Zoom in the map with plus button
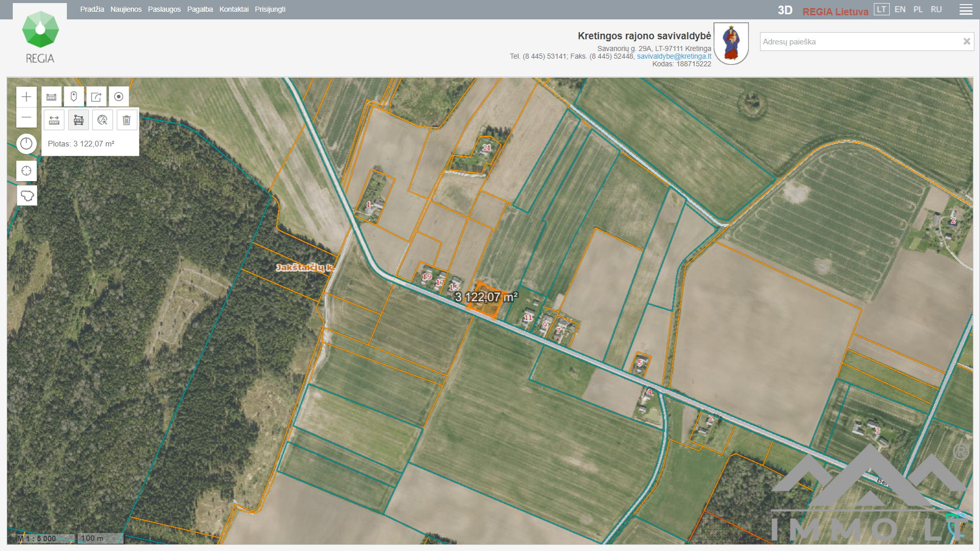The height and width of the screenshot is (551, 980). [27, 97]
